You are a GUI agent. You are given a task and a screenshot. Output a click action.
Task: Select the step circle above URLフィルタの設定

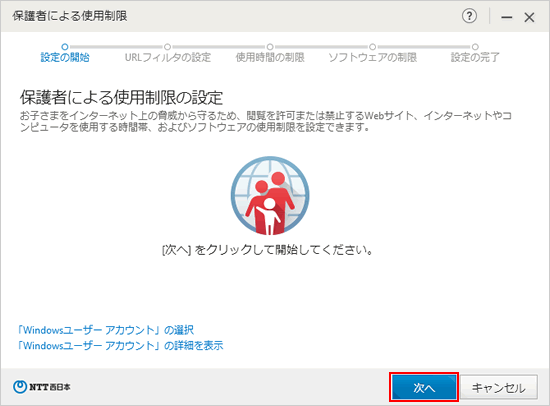pos(168,47)
